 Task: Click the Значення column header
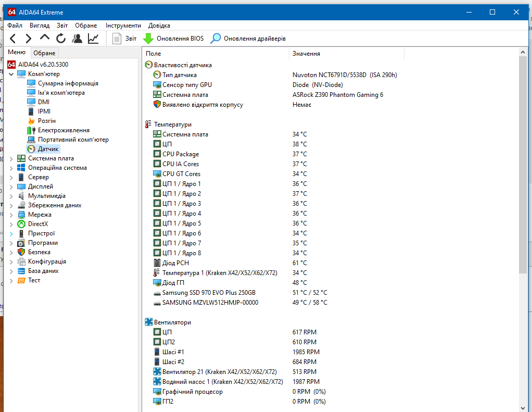[x=347, y=54]
